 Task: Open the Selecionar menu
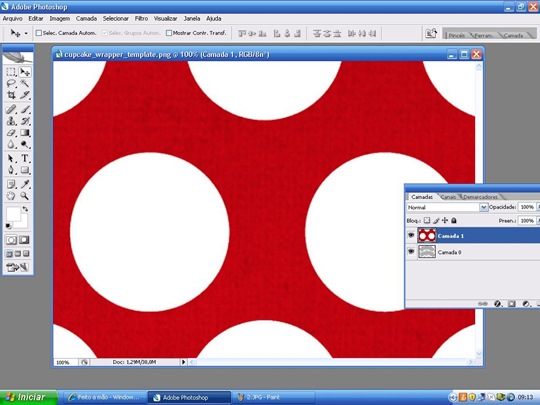pos(116,19)
